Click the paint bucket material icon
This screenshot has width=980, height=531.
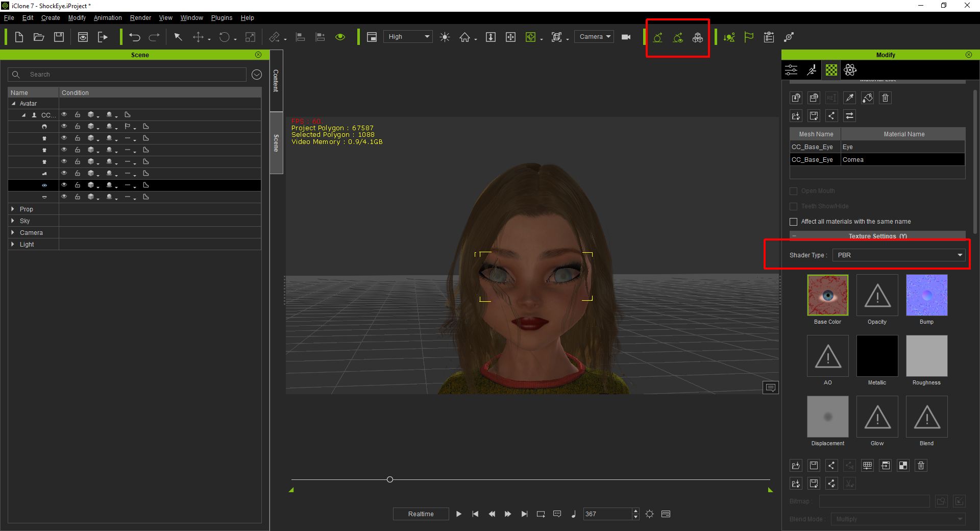pos(868,98)
